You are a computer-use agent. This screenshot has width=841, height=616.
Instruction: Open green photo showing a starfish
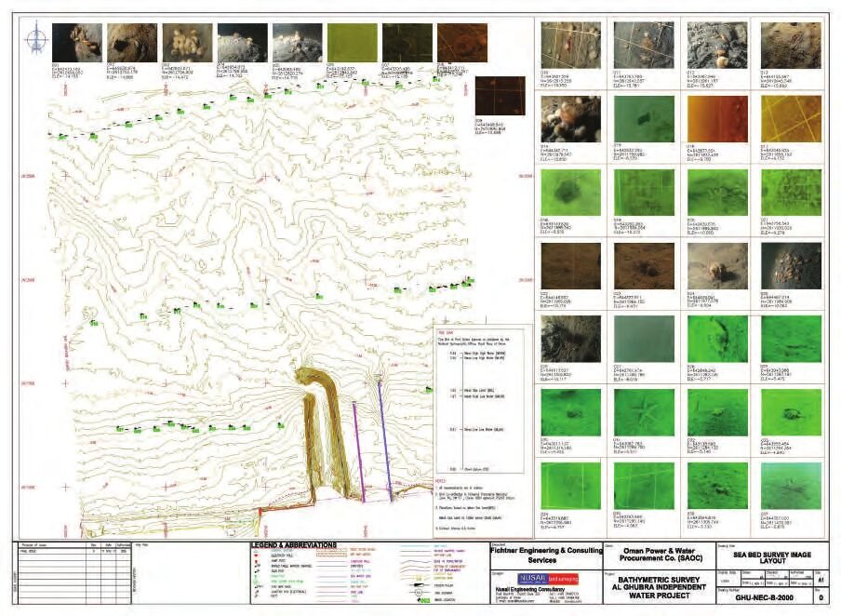tap(644, 413)
